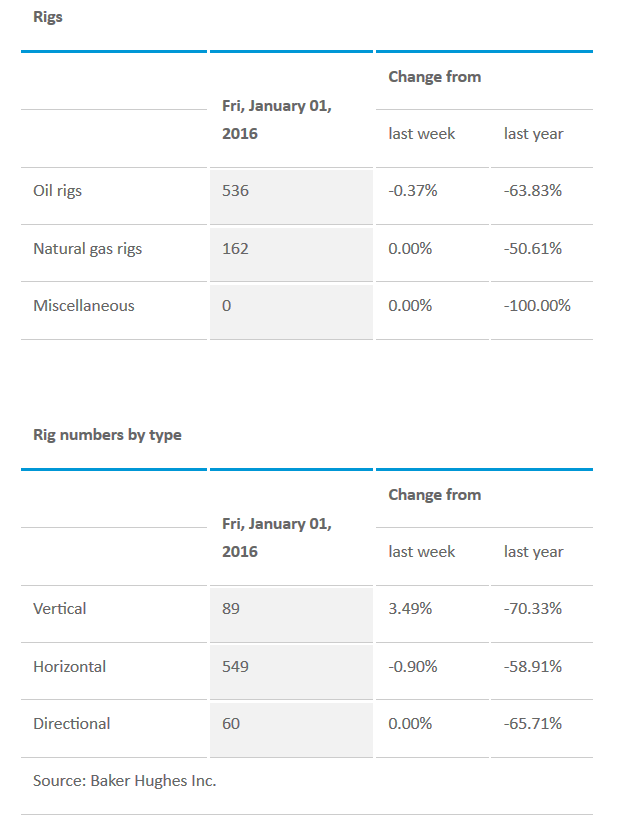Select the -63.83% yearly change value
The height and width of the screenshot is (832, 622).
pos(532,190)
